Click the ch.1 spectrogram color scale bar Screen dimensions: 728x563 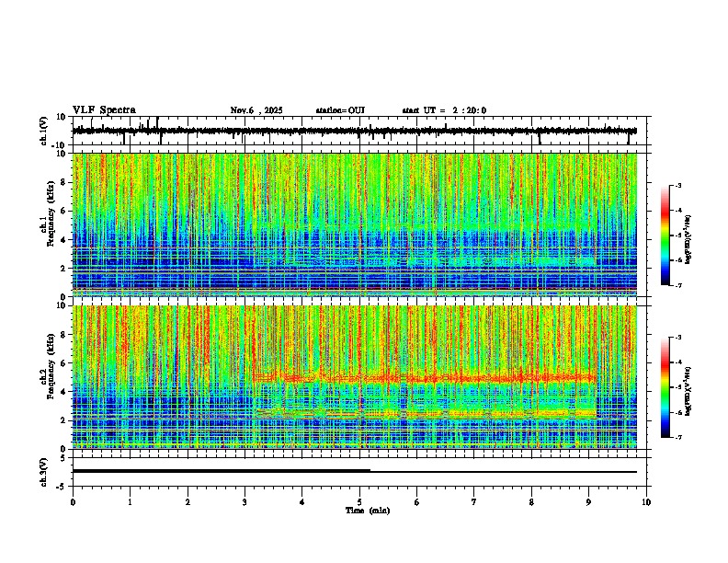click(x=665, y=236)
